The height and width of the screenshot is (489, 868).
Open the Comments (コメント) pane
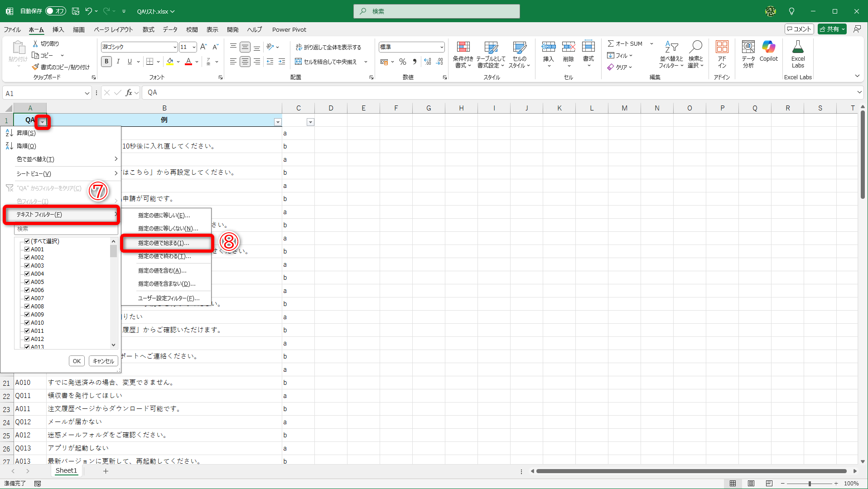tap(799, 29)
